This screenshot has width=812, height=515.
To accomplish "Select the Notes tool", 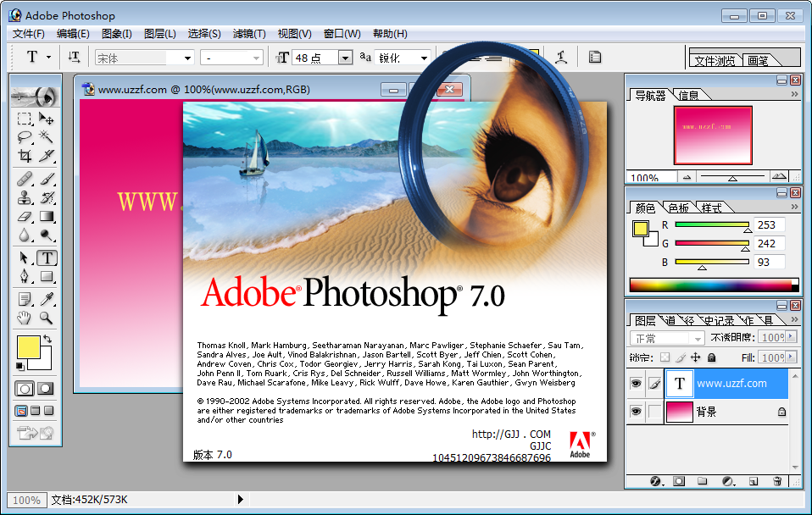I will 25,299.
